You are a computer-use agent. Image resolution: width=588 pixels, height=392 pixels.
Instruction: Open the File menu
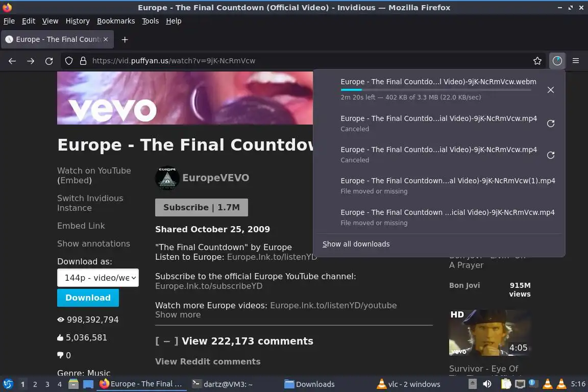(9, 21)
